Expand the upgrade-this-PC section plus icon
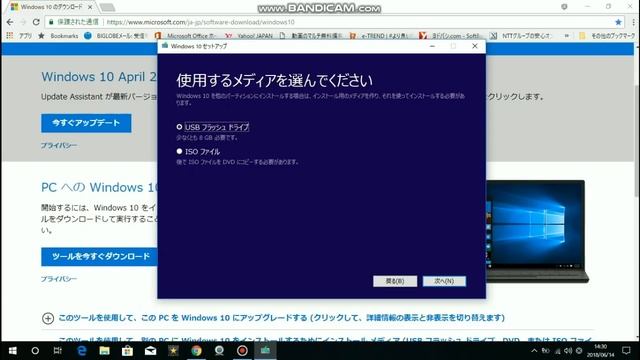Screen dimensions: 640x360 (48, 318)
